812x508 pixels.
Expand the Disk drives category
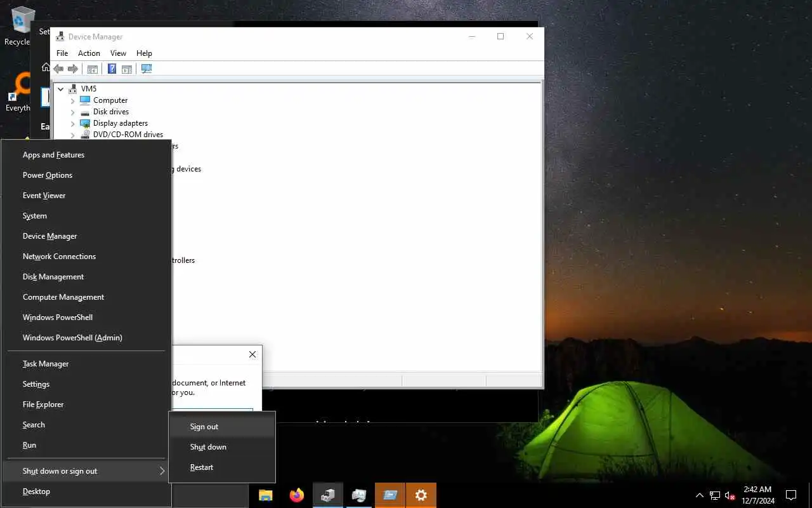point(72,112)
